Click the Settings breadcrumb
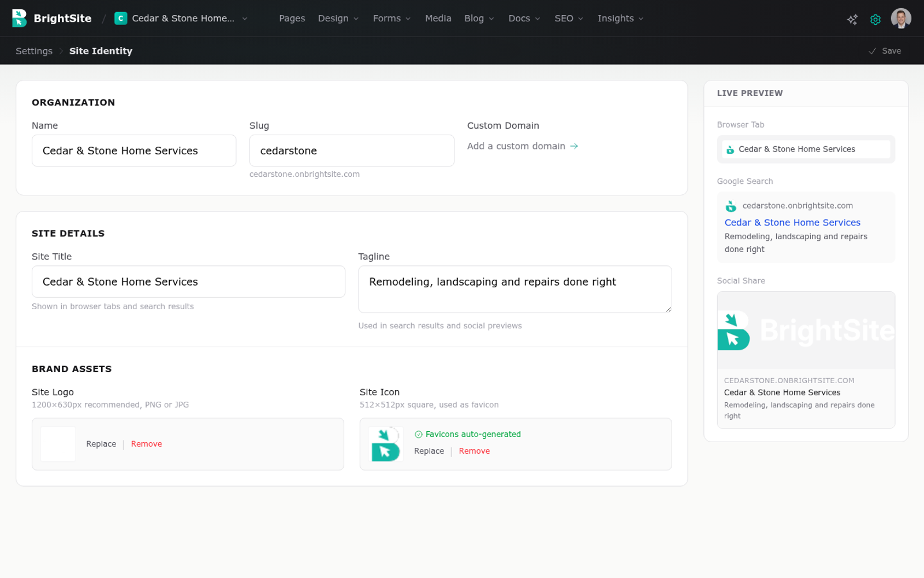Viewport: 924px width, 578px height. 34,51
